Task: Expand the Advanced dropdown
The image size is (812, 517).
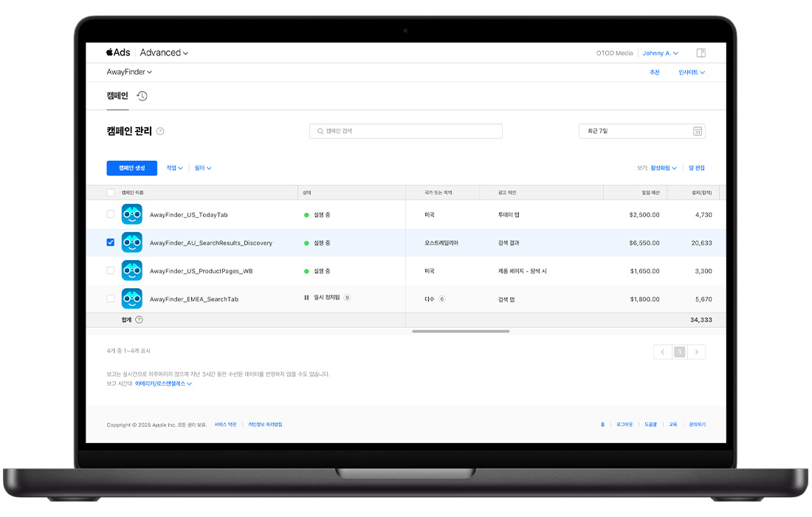Action: pyautogui.click(x=164, y=52)
